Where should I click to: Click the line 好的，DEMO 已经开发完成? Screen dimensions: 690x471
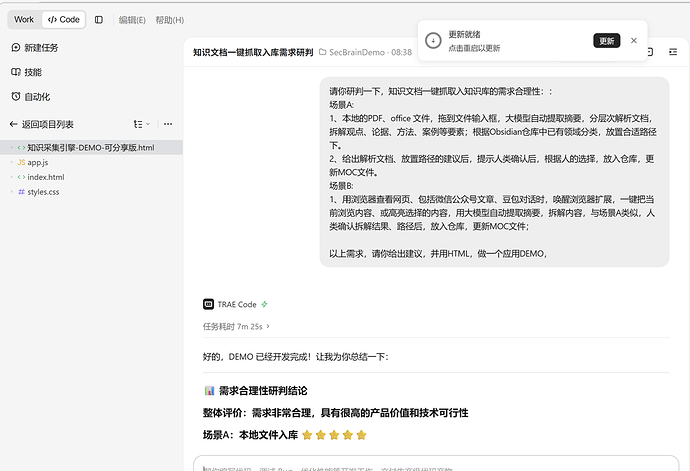296,357
